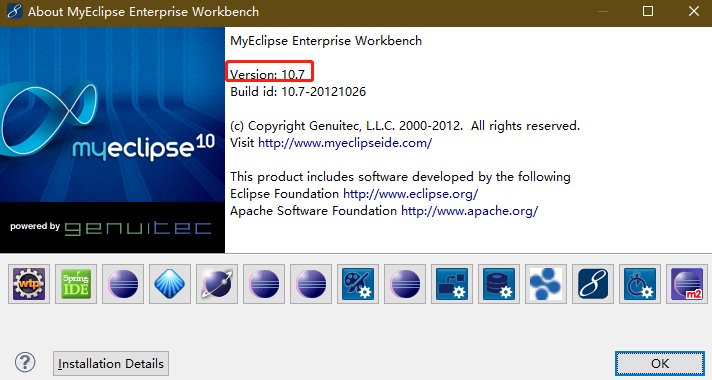Select Eclipse orb right of planet icon
712x380 pixels.
click(264, 284)
